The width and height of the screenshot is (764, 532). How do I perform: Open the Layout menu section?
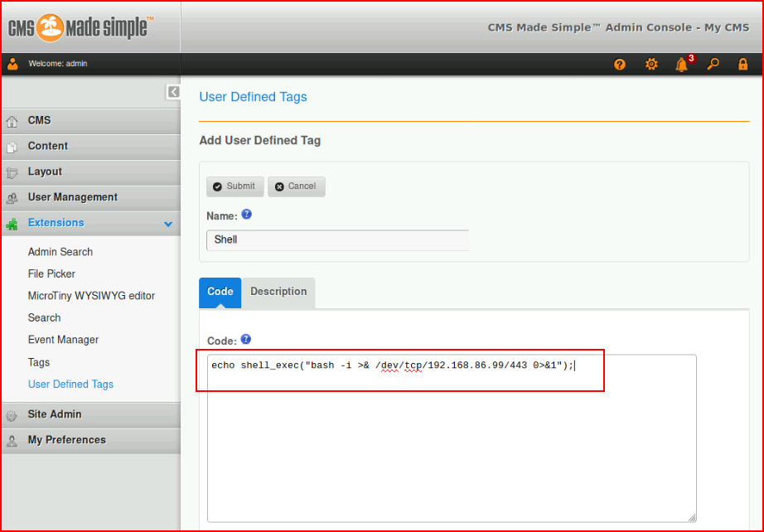(x=91, y=172)
